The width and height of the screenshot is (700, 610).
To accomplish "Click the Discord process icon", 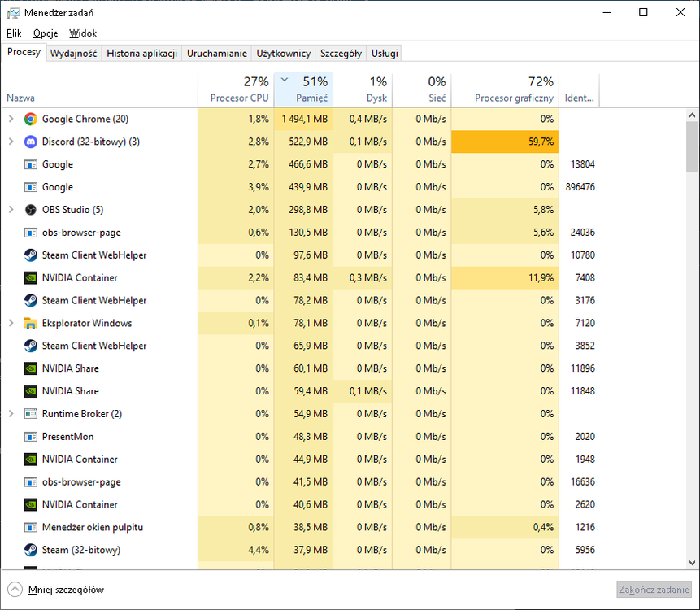I will (x=30, y=142).
